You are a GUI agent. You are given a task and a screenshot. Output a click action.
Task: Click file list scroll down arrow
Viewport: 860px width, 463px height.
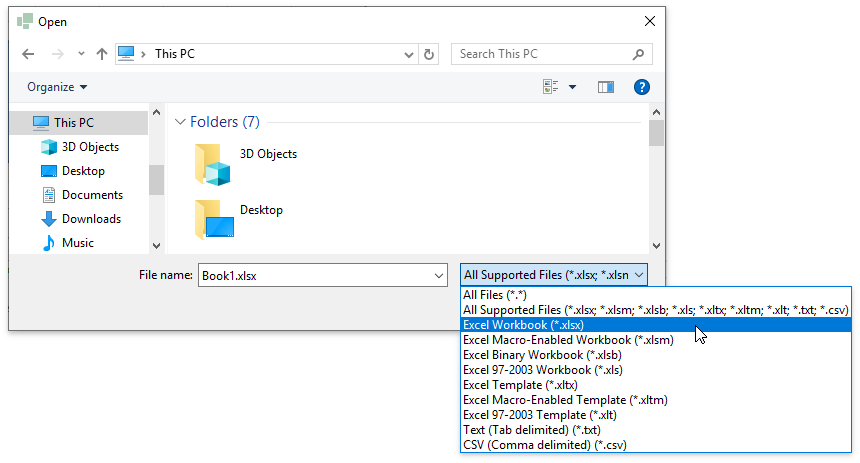point(656,246)
